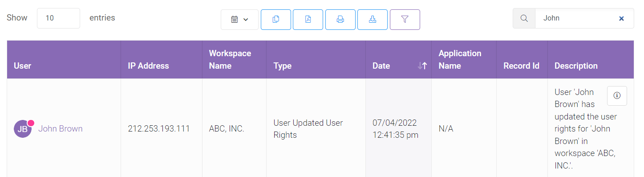Clear the search field with X

(622, 18)
